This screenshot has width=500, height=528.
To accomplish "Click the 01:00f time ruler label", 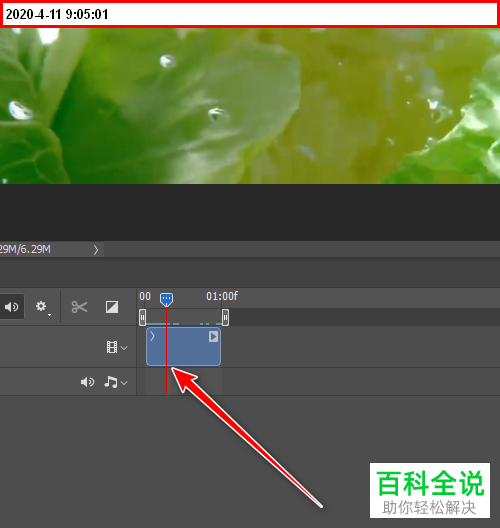I will 222,297.
